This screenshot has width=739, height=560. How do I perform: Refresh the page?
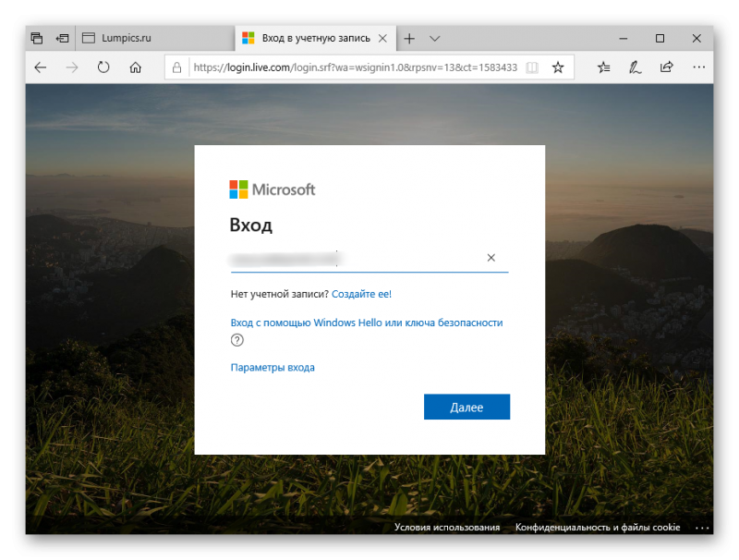pos(103,67)
